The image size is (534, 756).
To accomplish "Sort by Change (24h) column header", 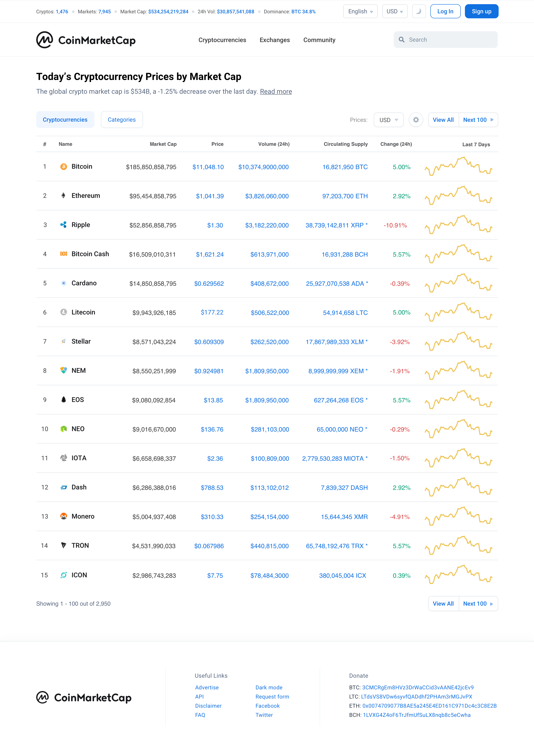I will 396,144.
